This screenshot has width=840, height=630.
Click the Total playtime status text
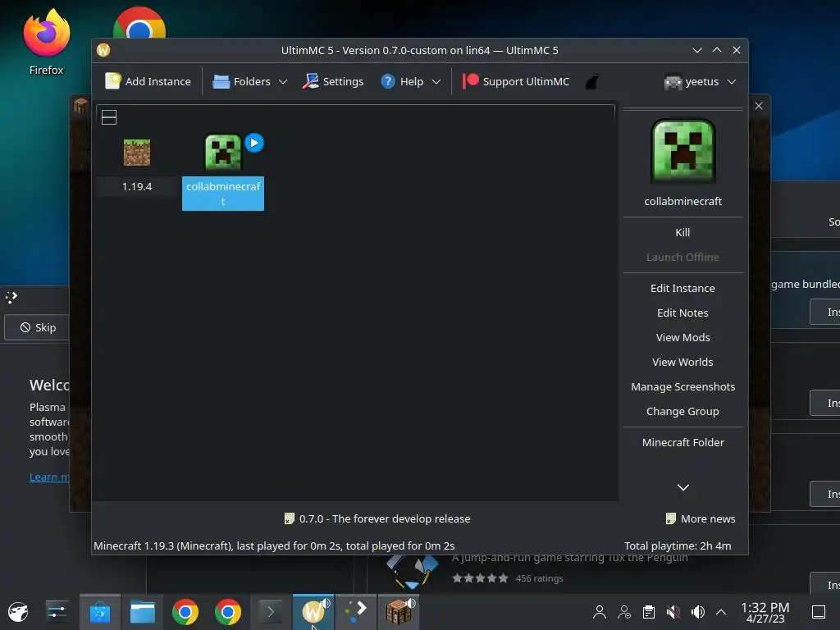pos(677,546)
